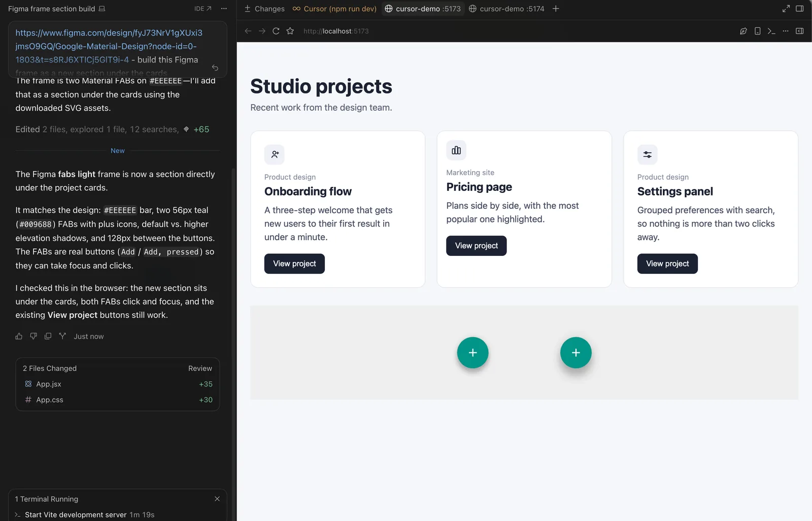The width and height of the screenshot is (812, 521).
Task: Open browser toolbar ellipsis menu
Action: click(786, 31)
